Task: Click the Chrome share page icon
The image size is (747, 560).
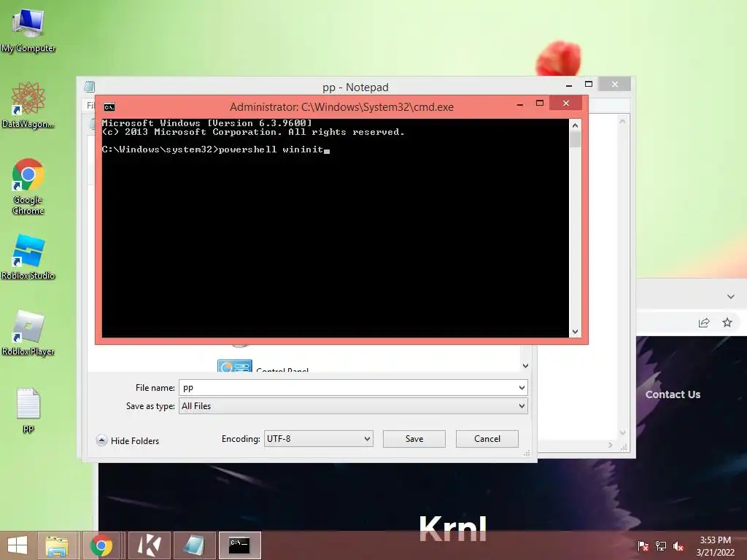Action: [x=704, y=323]
